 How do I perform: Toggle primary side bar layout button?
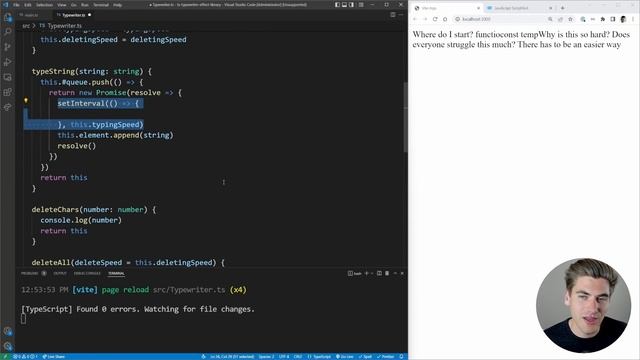pos(337,5)
